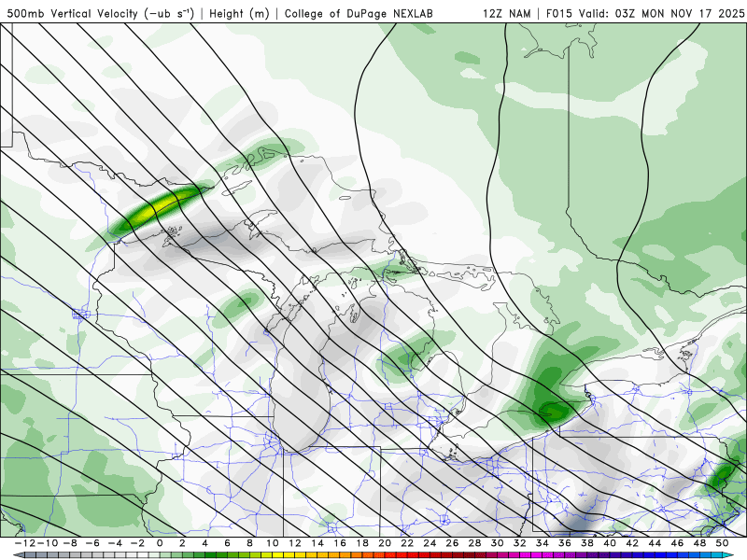
Task: Click the "40" color scale label
Action: (x=610, y=543)
